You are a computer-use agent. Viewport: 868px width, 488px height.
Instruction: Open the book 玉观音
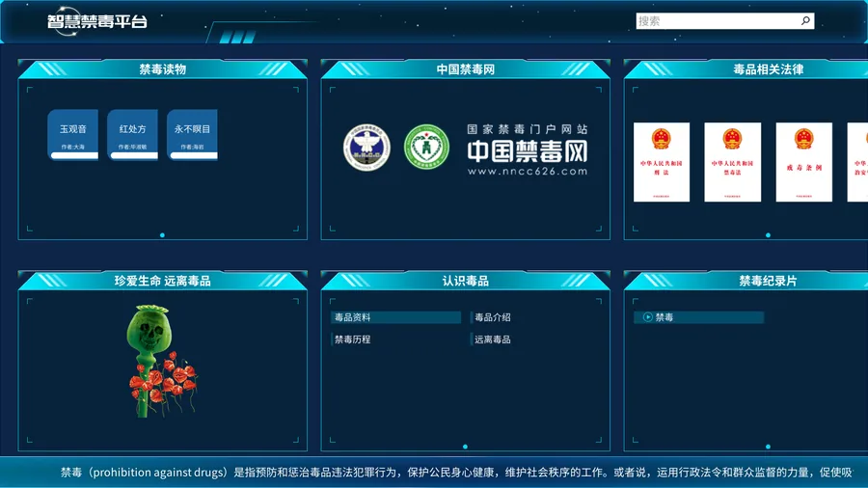click(73, 134)
